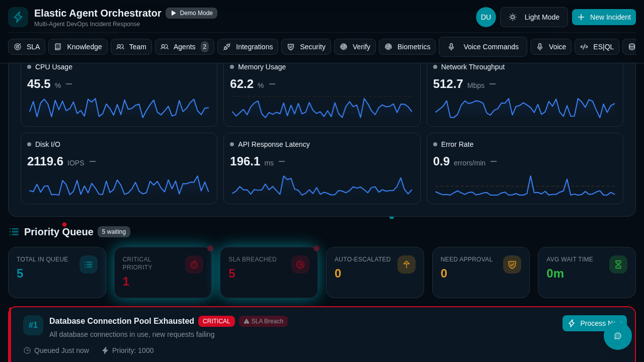Select the Avg Wait Time card
Viewport: 644px width, 362px height.
(x=587, y=273)
